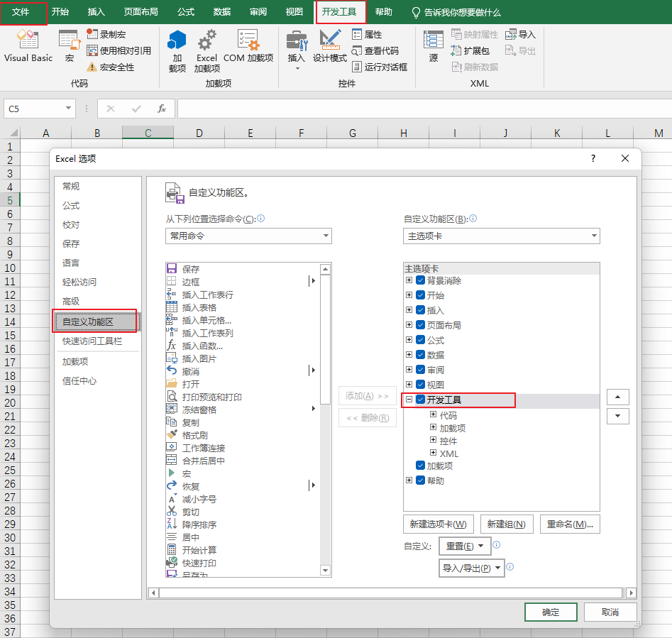Toggle the 审阅 tab checkbox
This screenshot has height=638, width=672.
pyautogui.click(x=421, y=370)
